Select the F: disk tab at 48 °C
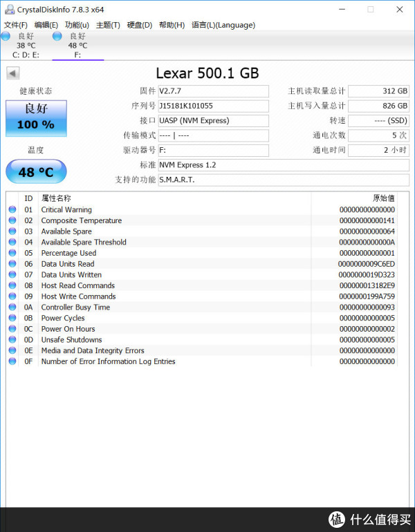This screenshot has width=415, height=532. pyautogui.click(x=77, y=46)
